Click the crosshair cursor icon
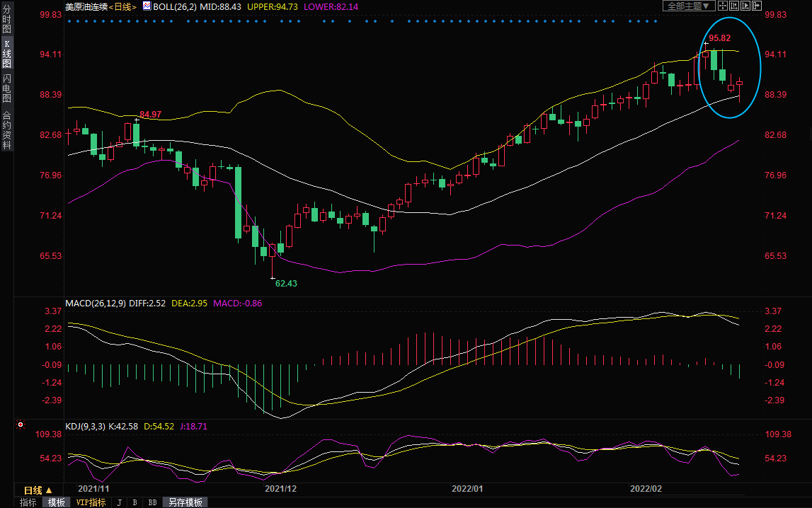 pos(723,6)
